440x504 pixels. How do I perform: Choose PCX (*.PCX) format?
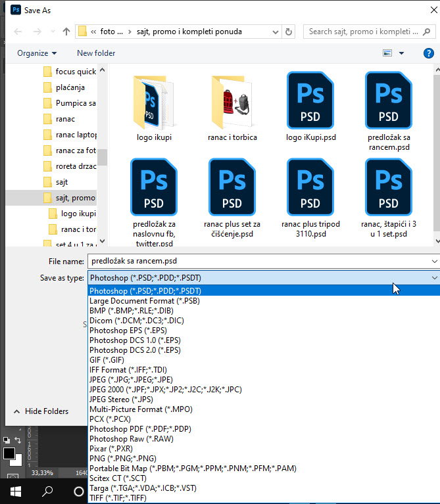tap(264, 419)
